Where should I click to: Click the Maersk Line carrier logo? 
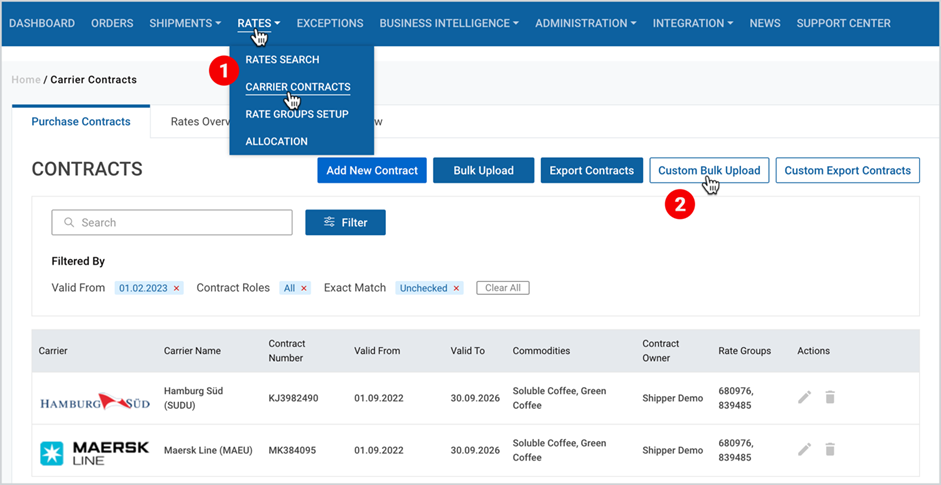click(x=94, y=453)
